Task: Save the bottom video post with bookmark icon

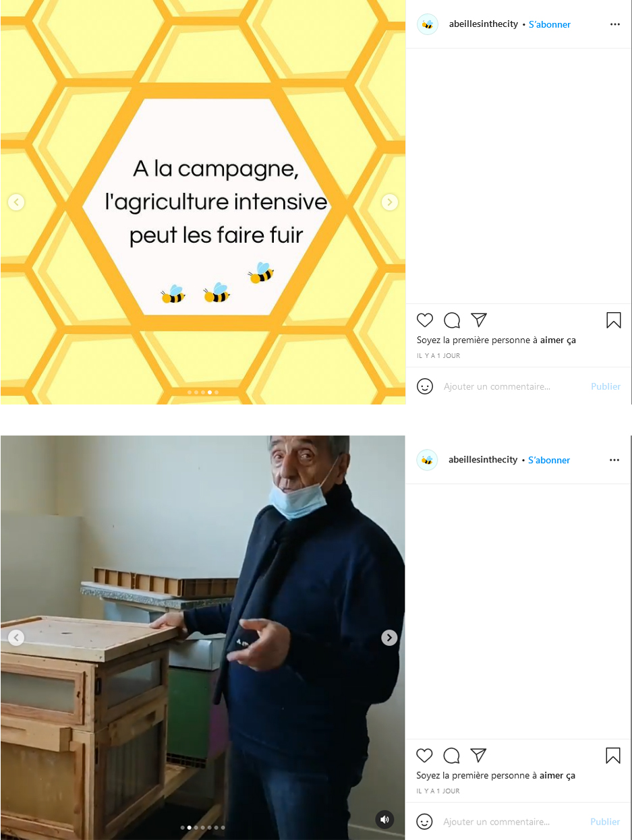Action: pos(613,756)
